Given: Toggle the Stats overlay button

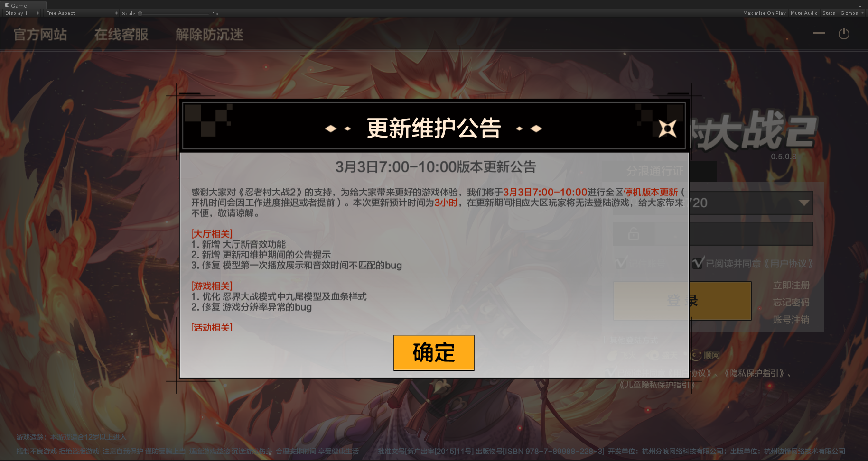Looking at the screenshot, I should pos(829,13).
